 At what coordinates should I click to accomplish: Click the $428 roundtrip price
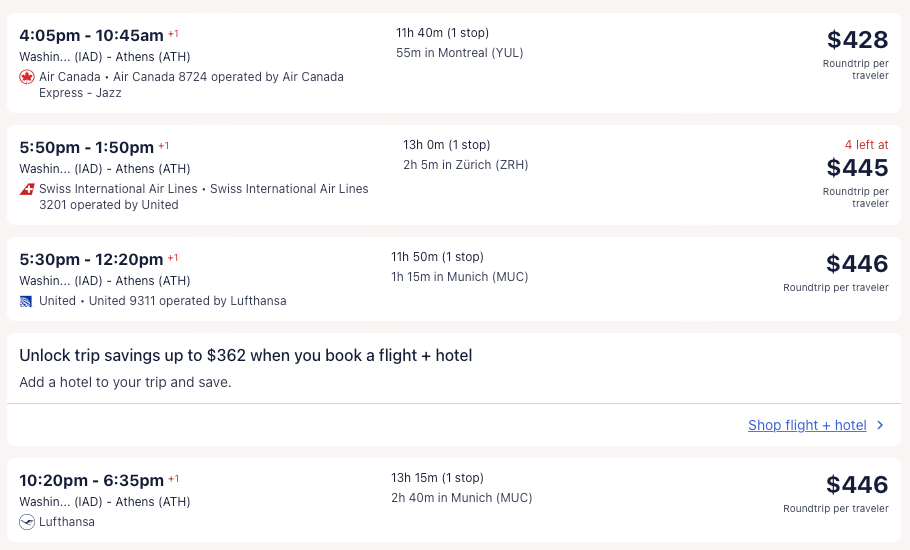coord(857,40)
